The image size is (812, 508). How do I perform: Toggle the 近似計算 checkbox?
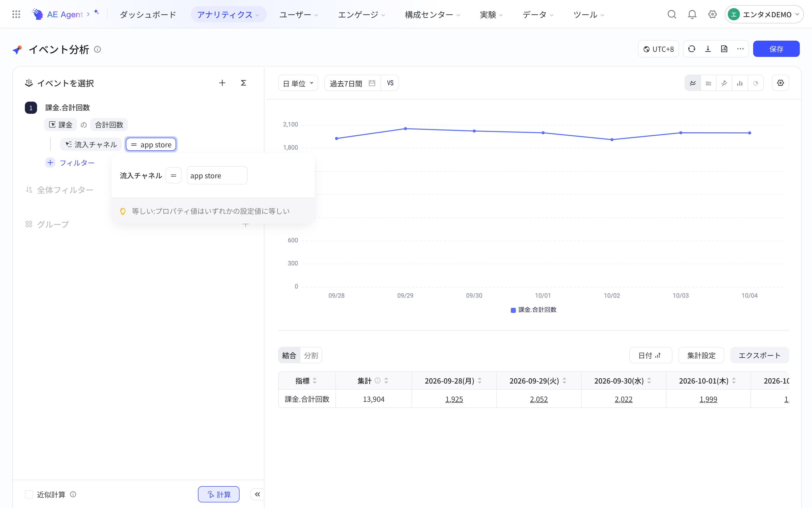coord(29,494)
